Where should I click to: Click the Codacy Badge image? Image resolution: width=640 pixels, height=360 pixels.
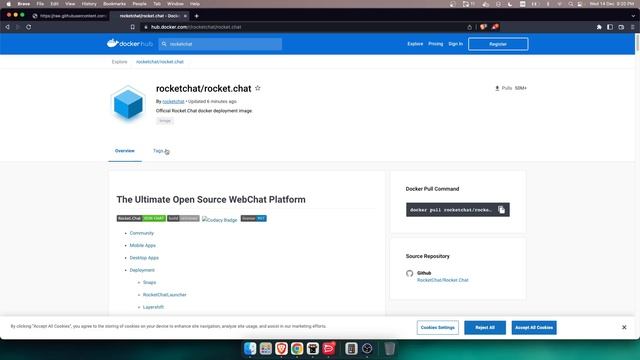coord(220,220)
